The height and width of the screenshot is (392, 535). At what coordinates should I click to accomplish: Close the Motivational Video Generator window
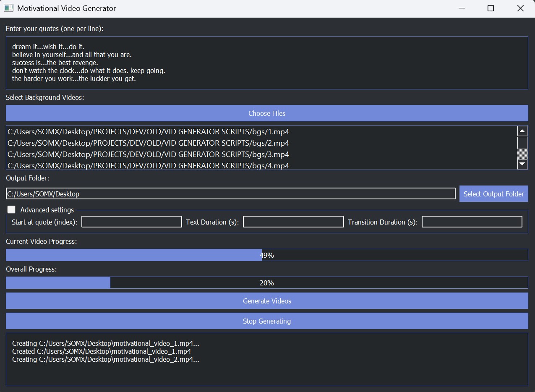point(520,8)
